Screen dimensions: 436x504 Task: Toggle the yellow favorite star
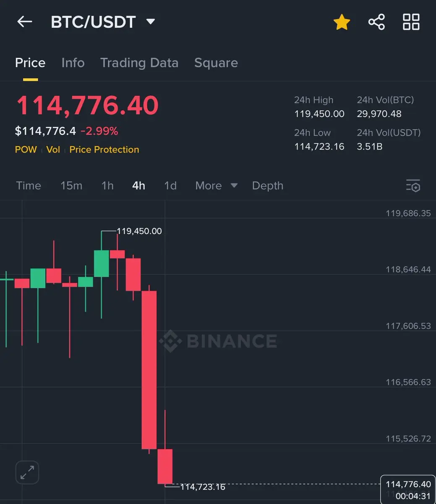click(342, 22)
